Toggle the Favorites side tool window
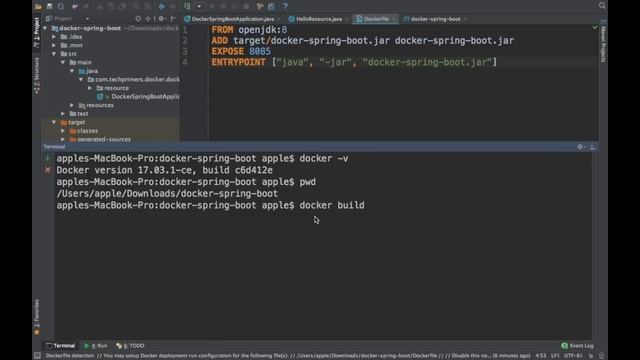Viewport: 640px width, 360px height. (37, 317)
